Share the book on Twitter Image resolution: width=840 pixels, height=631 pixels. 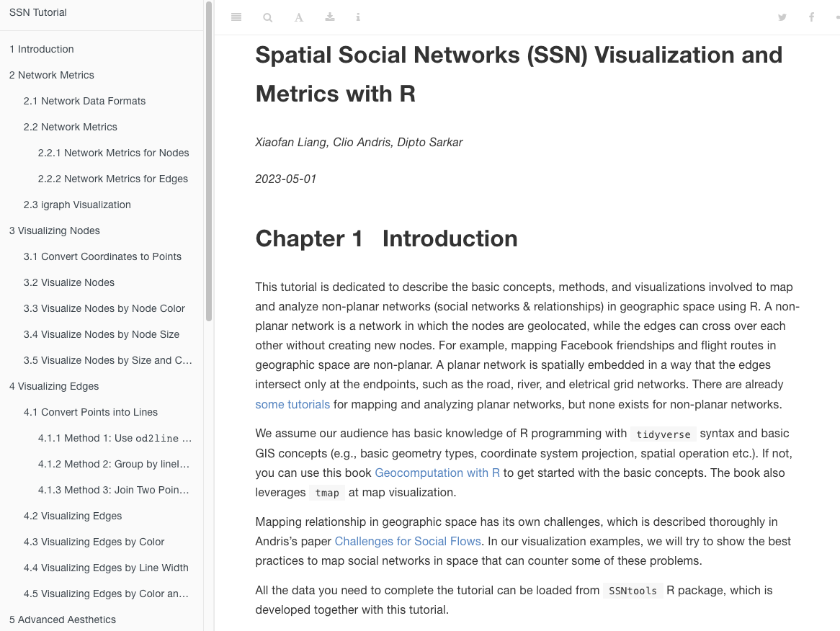pos(782,17)
